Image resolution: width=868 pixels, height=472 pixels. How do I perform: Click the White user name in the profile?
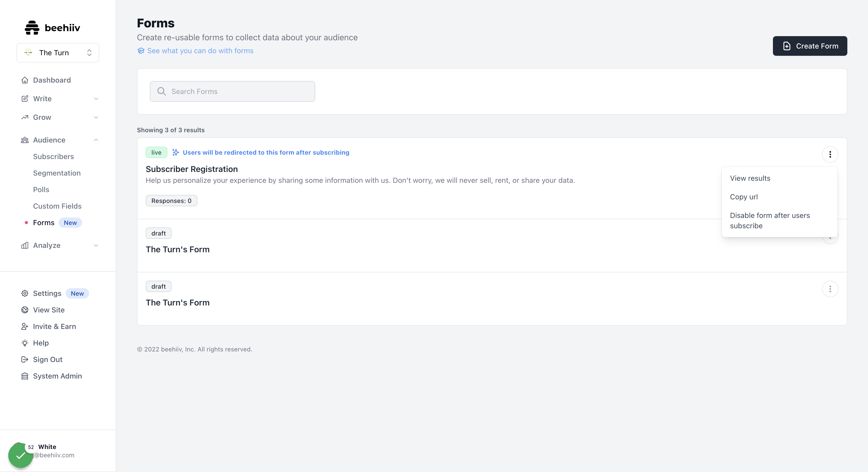coord(47,447)
